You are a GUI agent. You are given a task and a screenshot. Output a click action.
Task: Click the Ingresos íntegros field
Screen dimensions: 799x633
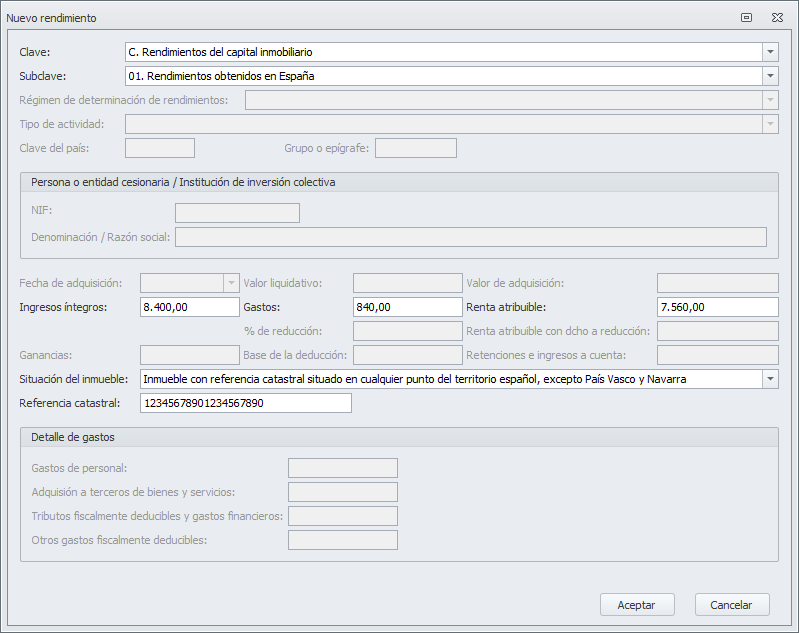pos(190,307)
